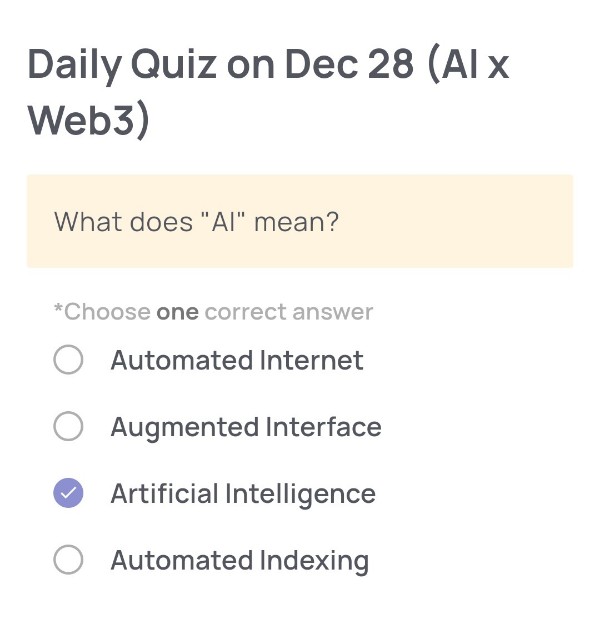Click the "What does AI mean?" question text
600x634 pixels.
coord(197,221)
